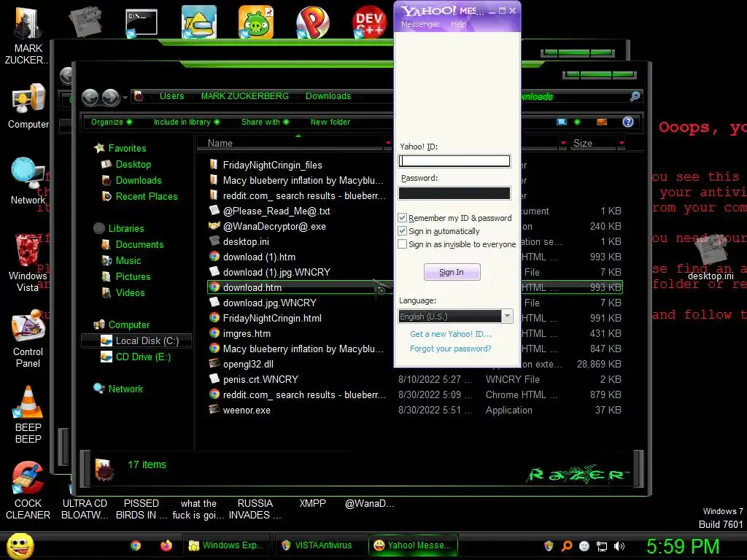The width and height of the screenshot is (747, 560).
Task: Launch the green pig Bad Piggies icon
Action: 256,22
